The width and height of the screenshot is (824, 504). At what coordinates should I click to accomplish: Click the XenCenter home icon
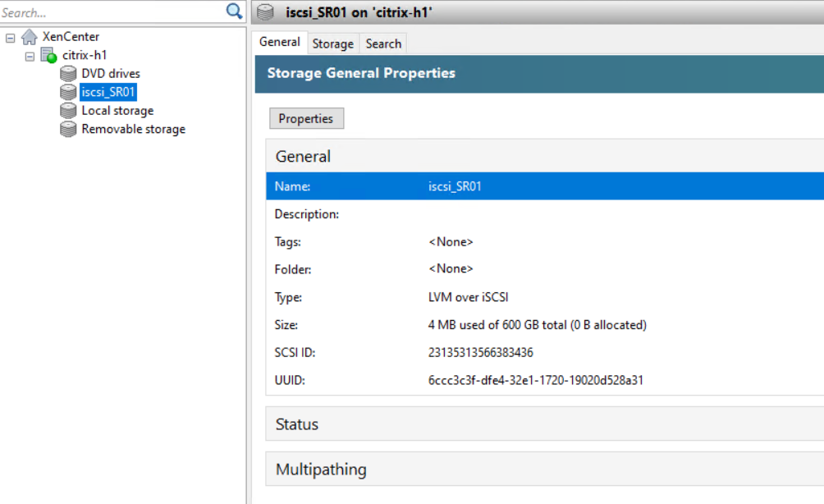pos(30,37)
